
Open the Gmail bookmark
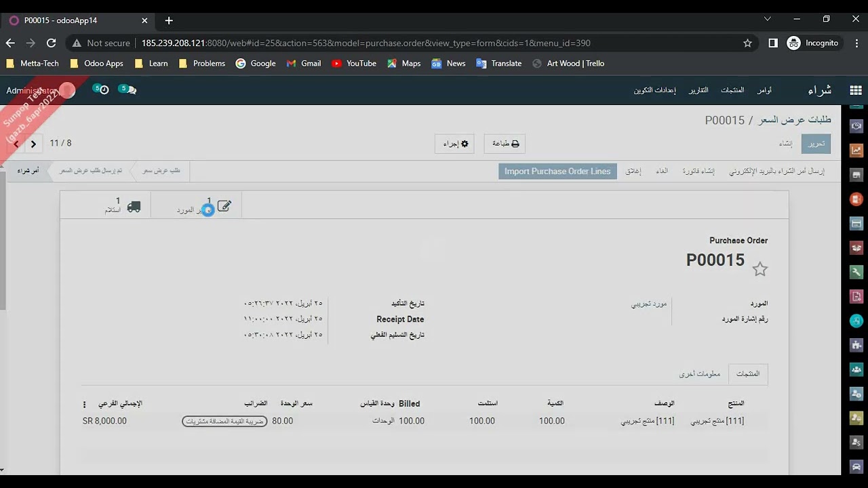304,63
